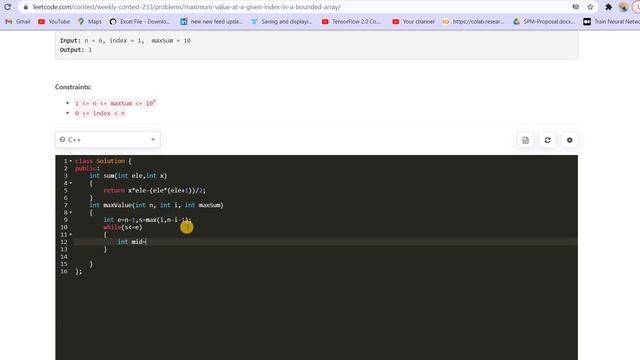Reset code with the refresh arrows icon
Screen dimensions: 640x360
547,140
